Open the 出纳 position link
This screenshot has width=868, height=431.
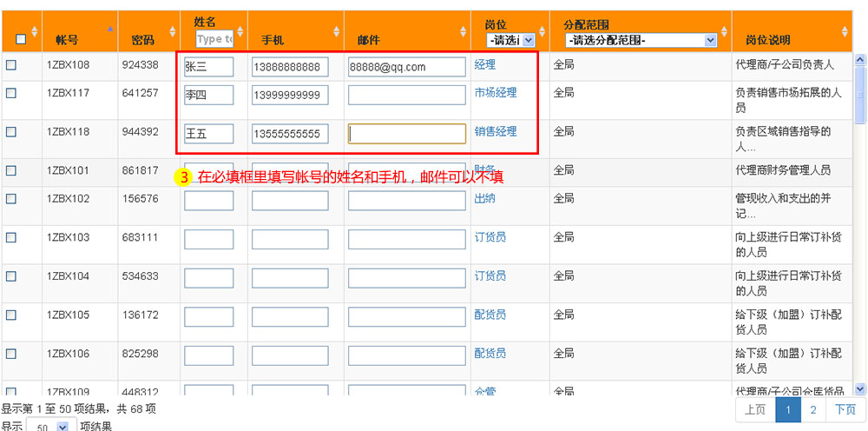click(485, 198)
